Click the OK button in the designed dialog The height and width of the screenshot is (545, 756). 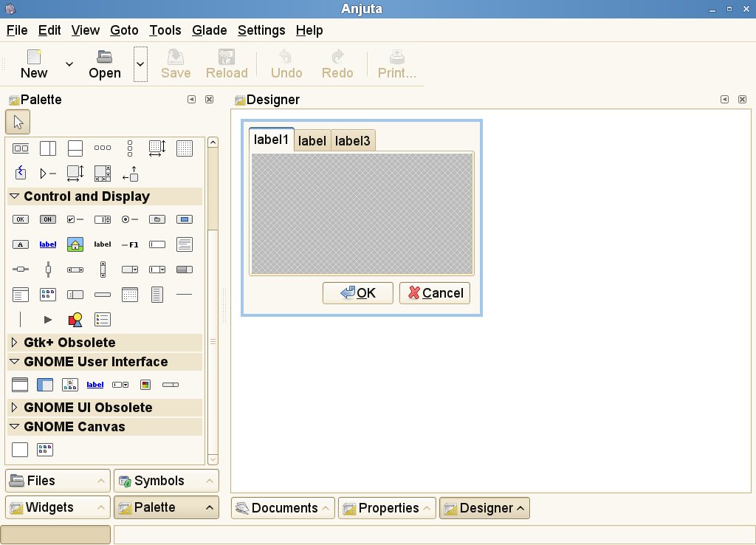tap(358, 293)
